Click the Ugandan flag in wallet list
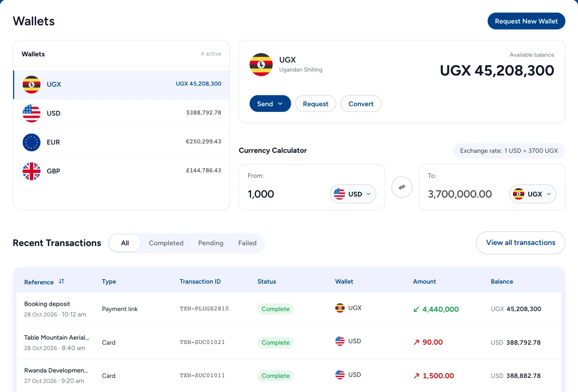The width and height of the screenshot is (578, 392). click(x=31, y=85)
